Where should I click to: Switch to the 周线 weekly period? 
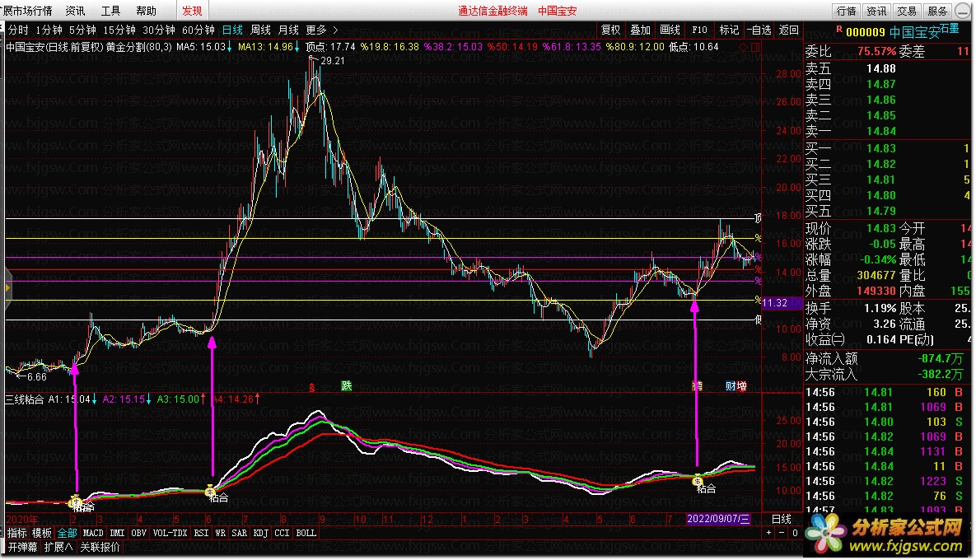tap(260, 30)
